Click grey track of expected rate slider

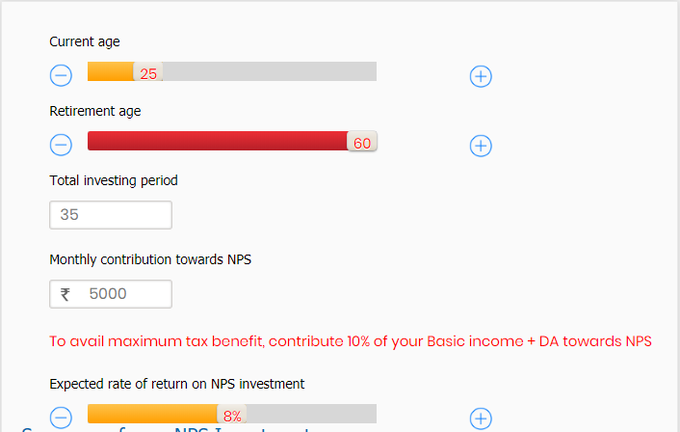(311, 413)
